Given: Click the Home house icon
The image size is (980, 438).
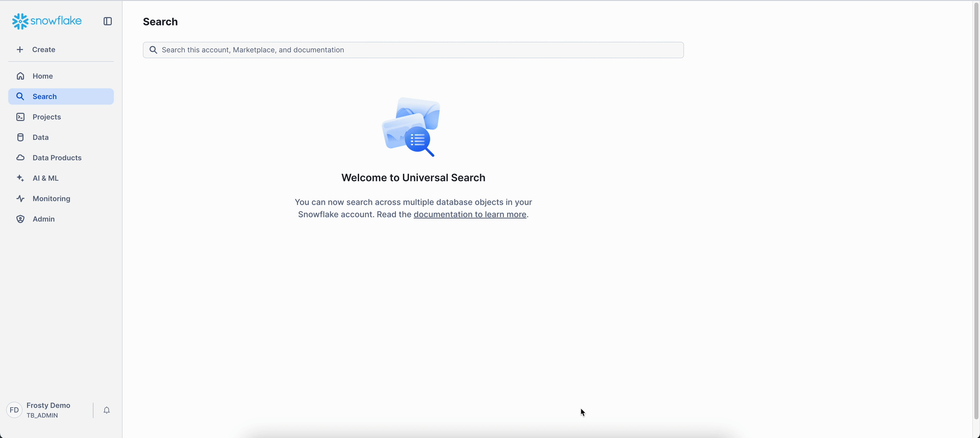Looking at the screenshot, I should click(x=20, y=76).
